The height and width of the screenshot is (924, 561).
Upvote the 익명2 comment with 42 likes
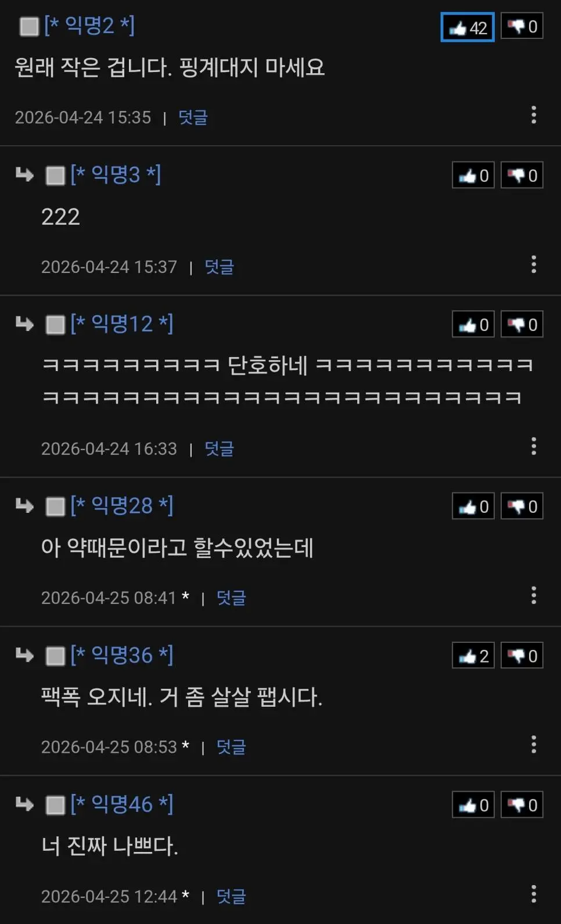coord(468,27)
